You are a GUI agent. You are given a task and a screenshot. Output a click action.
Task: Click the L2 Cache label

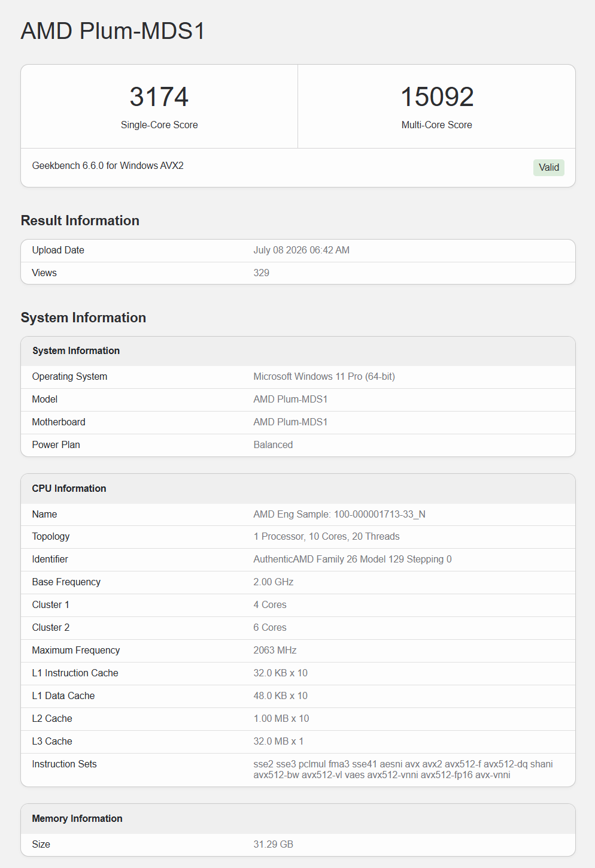[52, 718]
